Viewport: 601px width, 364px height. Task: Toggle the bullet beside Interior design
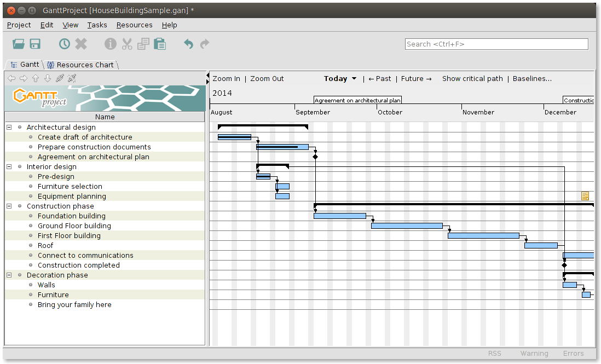coord(19,166)
